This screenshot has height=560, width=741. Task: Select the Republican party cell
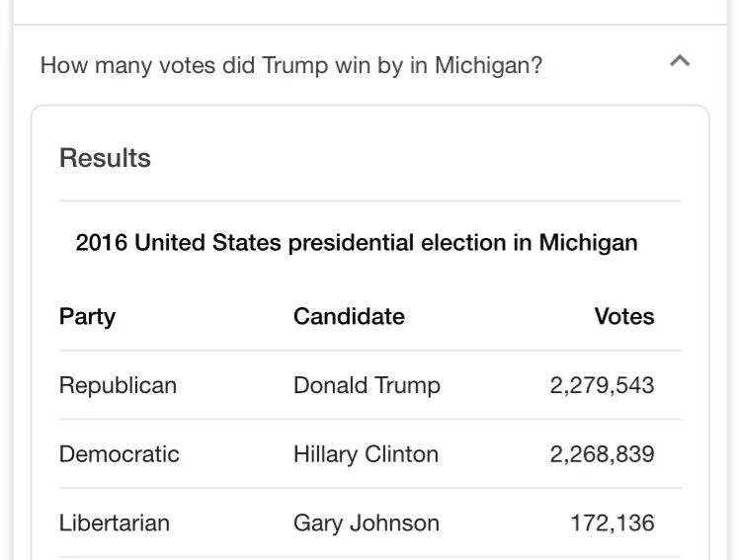coord(118,384)
